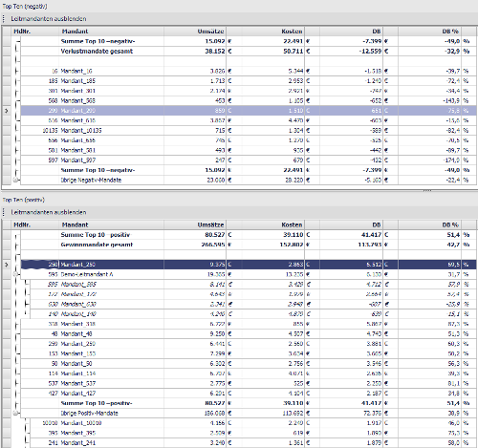This screenshot has width=478, height=448.
Task: Click the row indicator arrow in the negative table
Action: pyautogui.click(x=7, y=111)
